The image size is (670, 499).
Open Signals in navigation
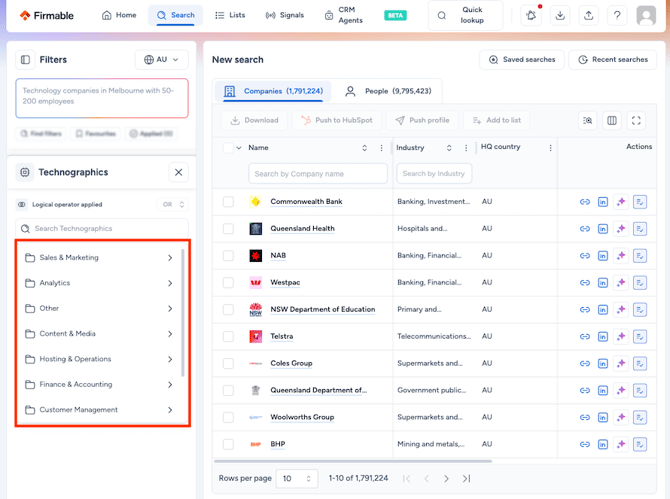[285, 15]
